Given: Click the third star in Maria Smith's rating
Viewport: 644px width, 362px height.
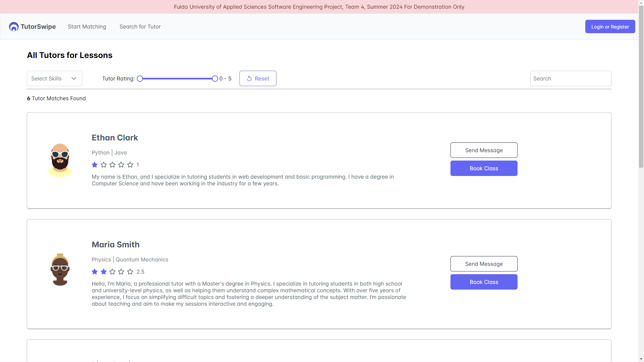Looking at the screenshot, I should 112,272.
